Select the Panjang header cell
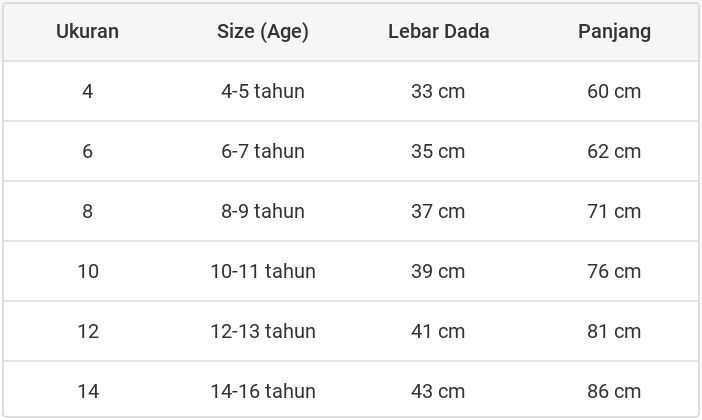The height and width of the screenshot is (420, 702). pyautogui.click(x=614, y=31)
